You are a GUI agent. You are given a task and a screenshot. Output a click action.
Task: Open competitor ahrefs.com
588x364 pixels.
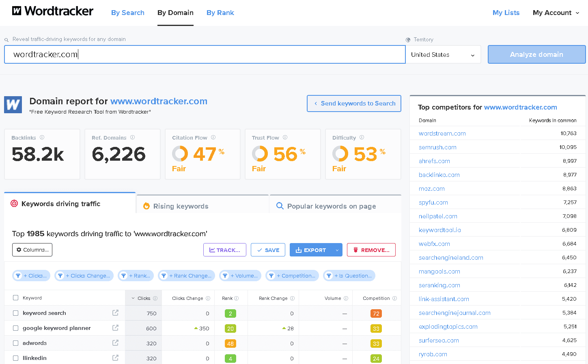click(x=434, y=161)
